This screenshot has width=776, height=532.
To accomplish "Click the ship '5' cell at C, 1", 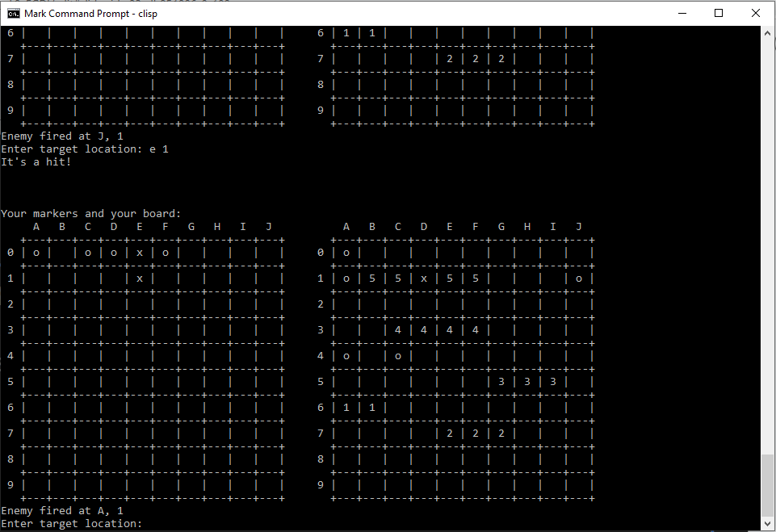I will (398, 279).
